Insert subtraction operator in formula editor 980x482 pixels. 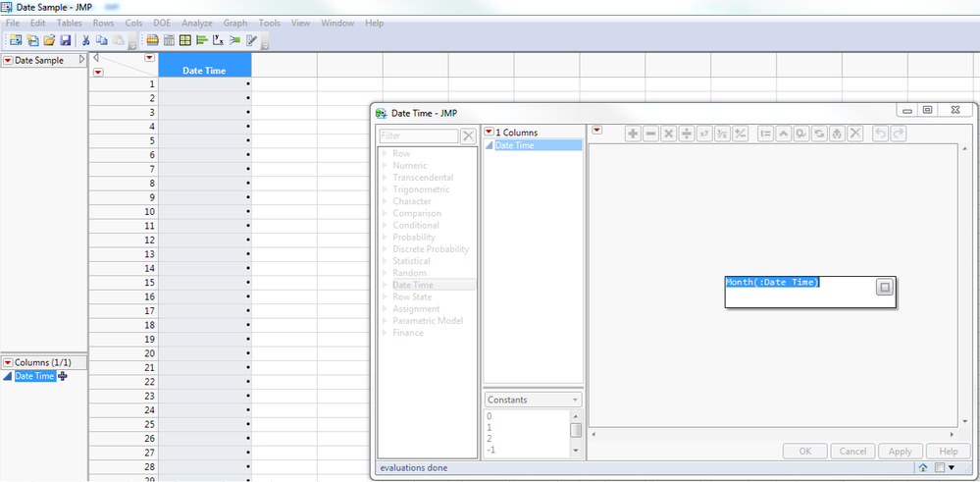(x=650, y=134)
